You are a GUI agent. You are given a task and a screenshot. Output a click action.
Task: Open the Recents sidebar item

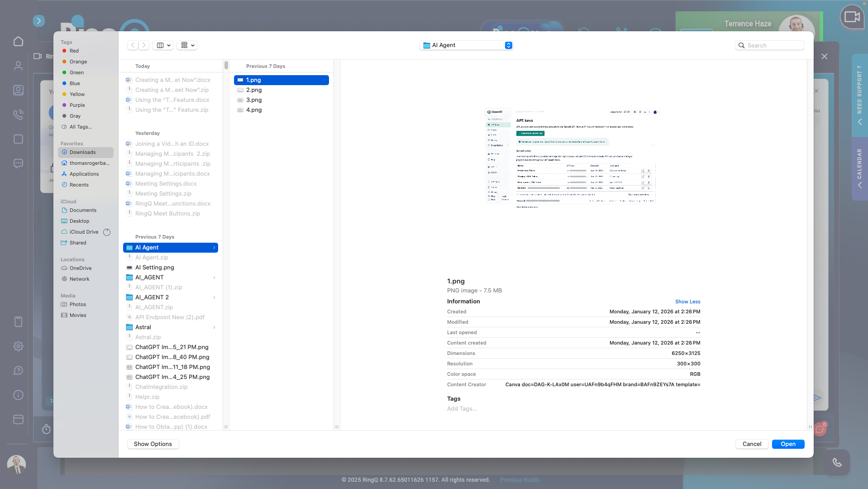point(79,184)
